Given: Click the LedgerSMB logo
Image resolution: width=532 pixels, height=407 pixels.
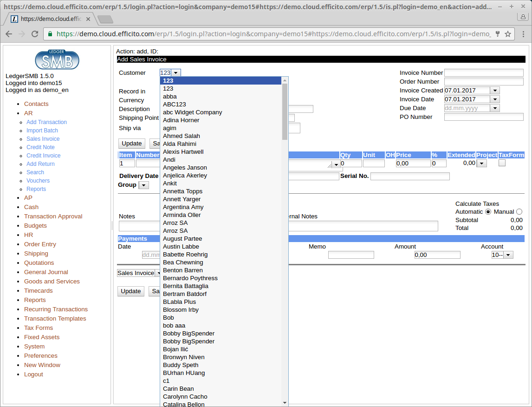Looking at the screenshot, I should pyautogui.click(x=57, y=59).
